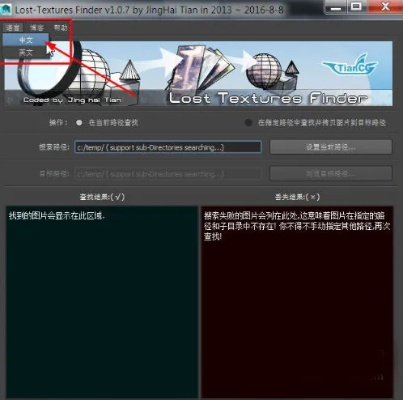Click the greyed-out 浏览目标路径... button

331,174
